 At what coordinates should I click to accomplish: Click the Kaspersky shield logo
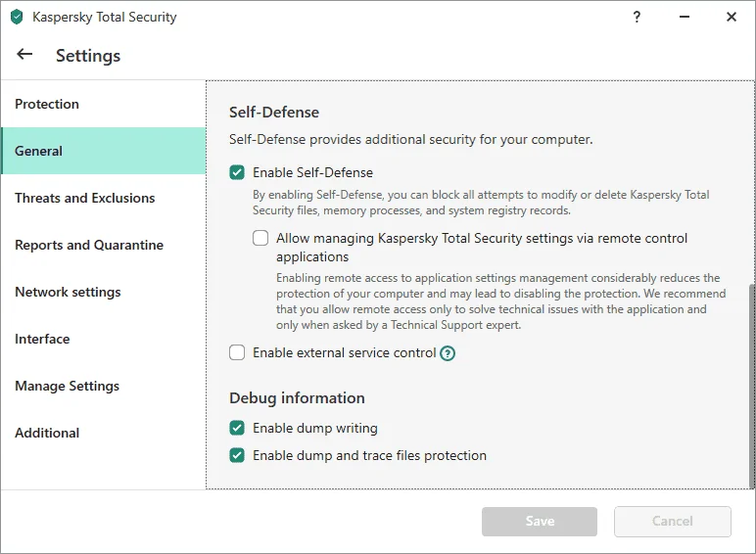click(x=17, y=17)
